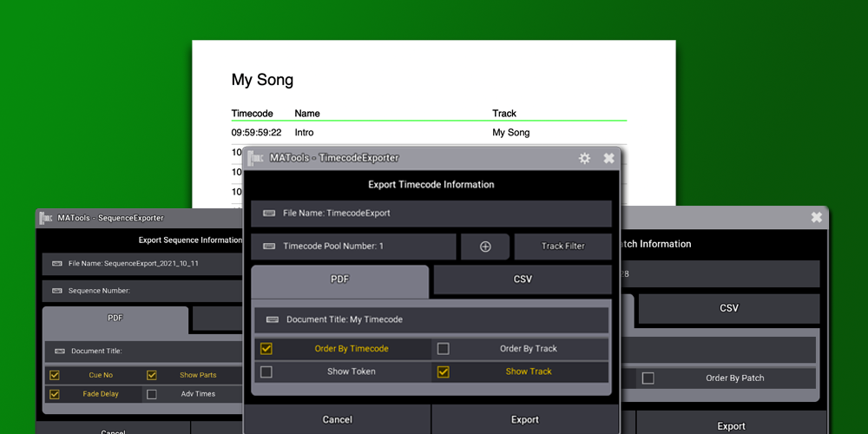The width and height of the screenshot is (868, 434).
Task: Toggle Order By Timecode checkbox
Action: [266, 349]
